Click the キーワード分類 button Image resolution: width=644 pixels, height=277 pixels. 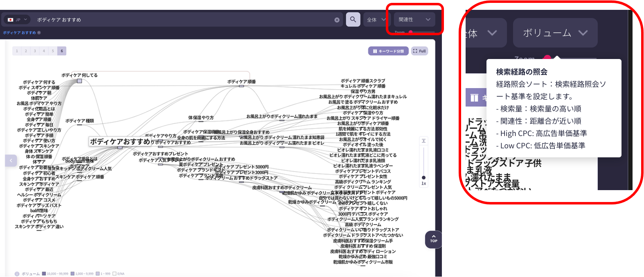coord(388,51)
